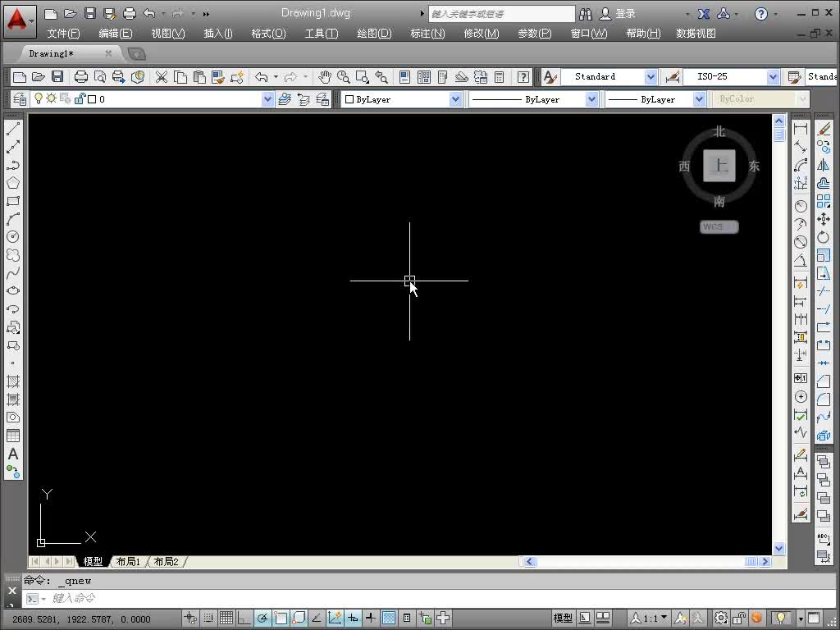Select the Table tool in draw toolbar
The image size is (840, 630).
pyautogui.click(x=13, y=436)
